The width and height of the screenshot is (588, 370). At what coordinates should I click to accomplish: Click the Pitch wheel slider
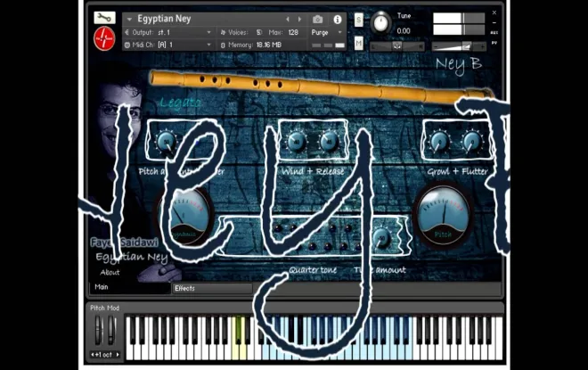click(98, 331)
